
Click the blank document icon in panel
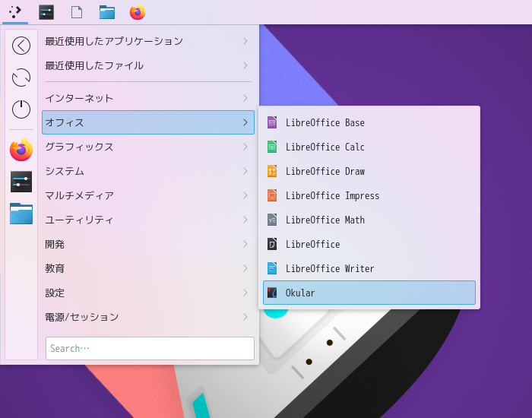tap(77, 12)
